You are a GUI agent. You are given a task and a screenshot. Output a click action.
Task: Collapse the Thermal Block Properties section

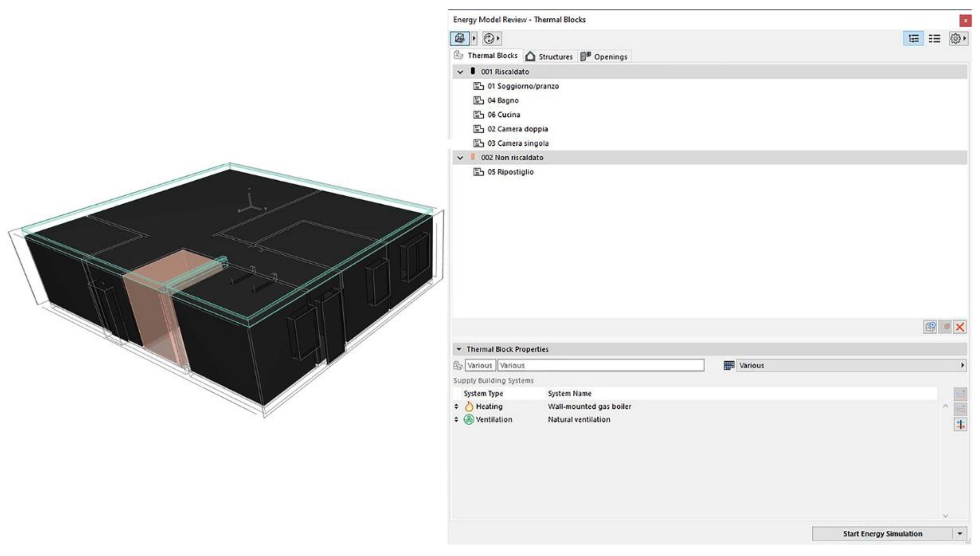click(459, 349)
